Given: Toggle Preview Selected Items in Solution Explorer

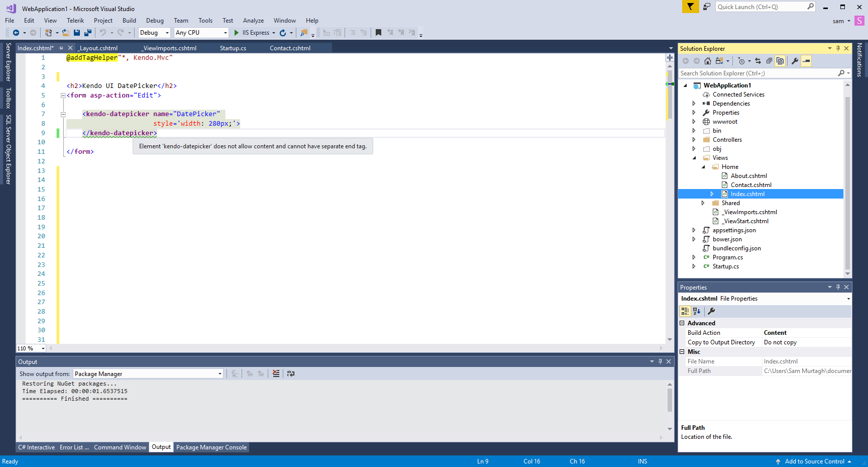Looking at the screenshot, I should coord(806,61).
